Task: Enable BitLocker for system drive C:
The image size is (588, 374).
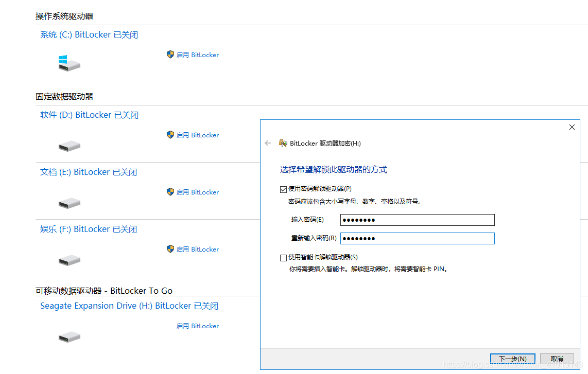Action: [198, 55]
